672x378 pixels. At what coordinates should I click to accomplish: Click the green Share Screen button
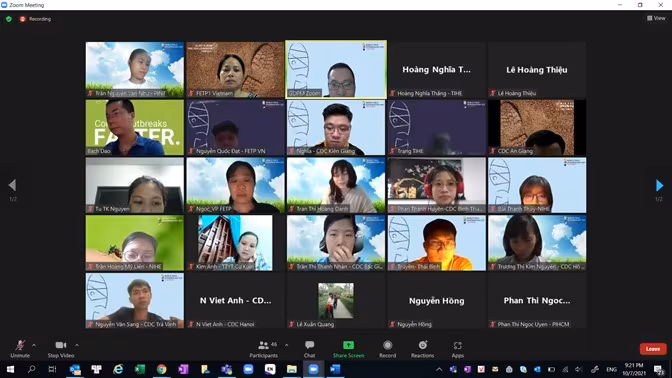point(348,349)
